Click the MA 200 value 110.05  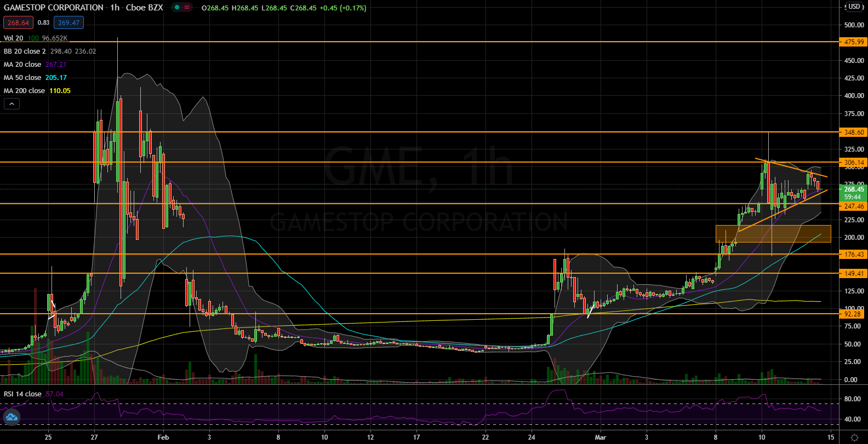pyautogui.click(x=60, y=91)
